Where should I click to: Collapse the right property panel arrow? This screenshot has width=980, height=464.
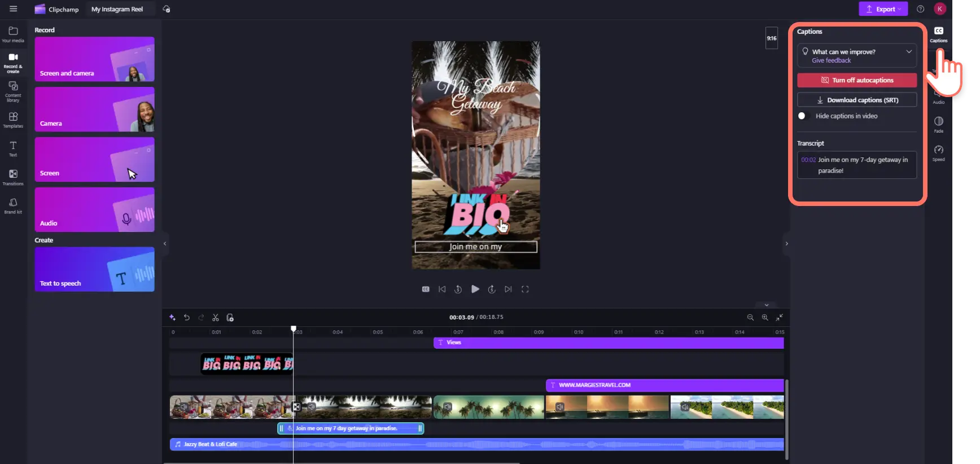[x=786, y=243]
